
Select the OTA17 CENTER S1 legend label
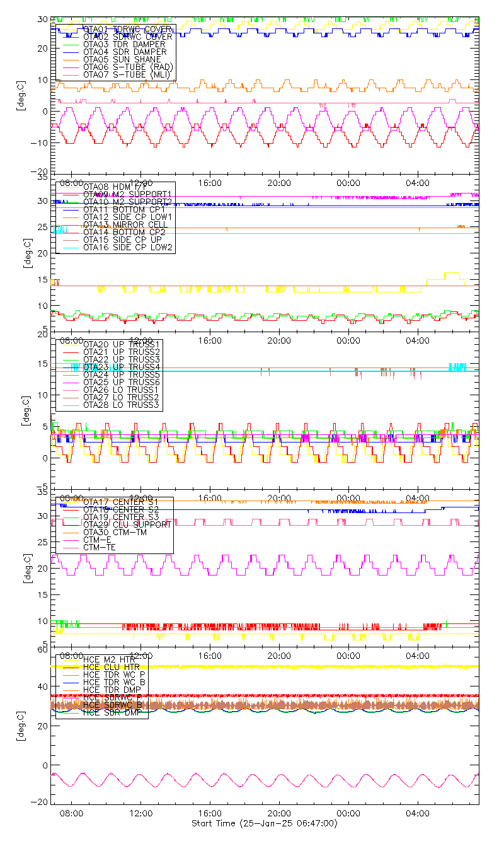pos(121,502)
